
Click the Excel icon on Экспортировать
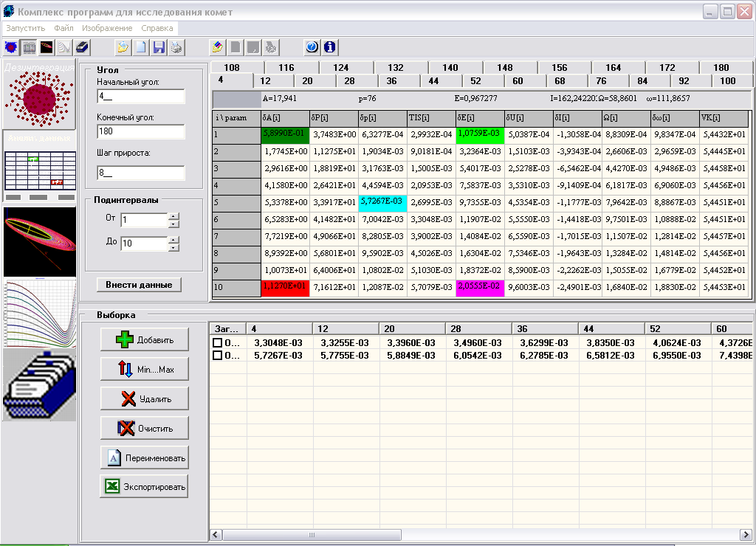point(112,486)
